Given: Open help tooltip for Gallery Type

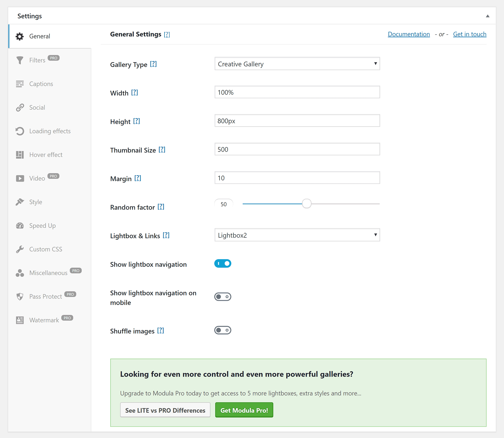Looking at the screenshot, I should (x=153, y=64).
